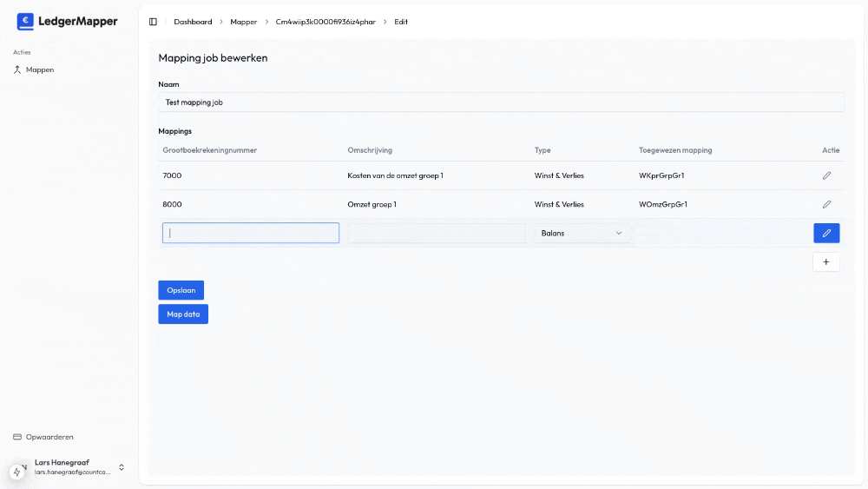This screenshot has width=868, height=489.
Task: Open Mappen in the sidebar
Action: coord(34,69)
